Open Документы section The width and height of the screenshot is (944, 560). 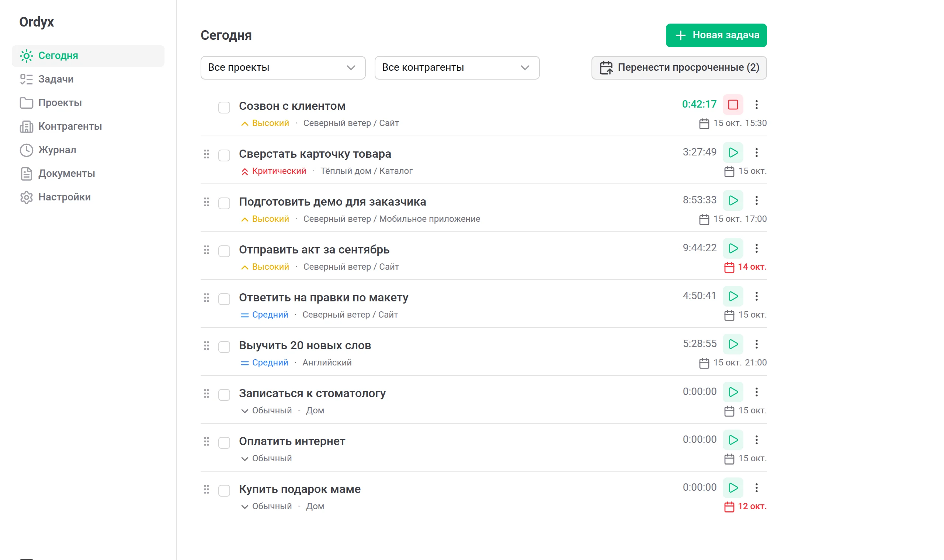88,174
